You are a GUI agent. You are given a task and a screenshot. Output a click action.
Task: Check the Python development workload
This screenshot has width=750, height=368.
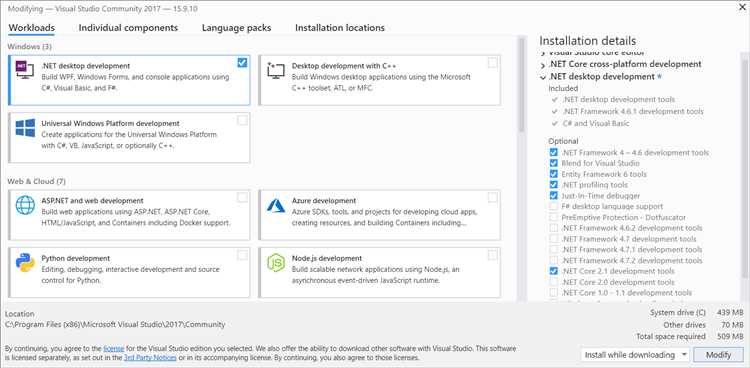(x=243, y=255)
